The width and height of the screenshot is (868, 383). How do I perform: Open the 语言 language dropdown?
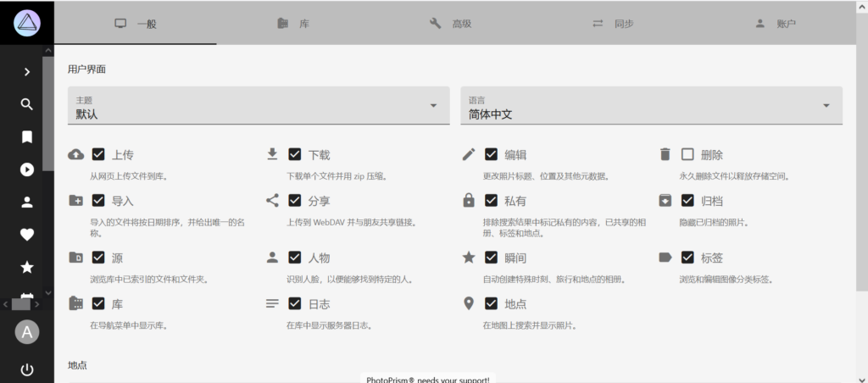[650, 106]
